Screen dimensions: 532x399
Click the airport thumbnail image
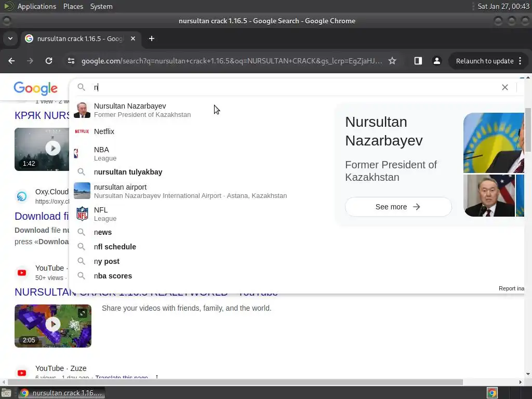coord(82,191)
